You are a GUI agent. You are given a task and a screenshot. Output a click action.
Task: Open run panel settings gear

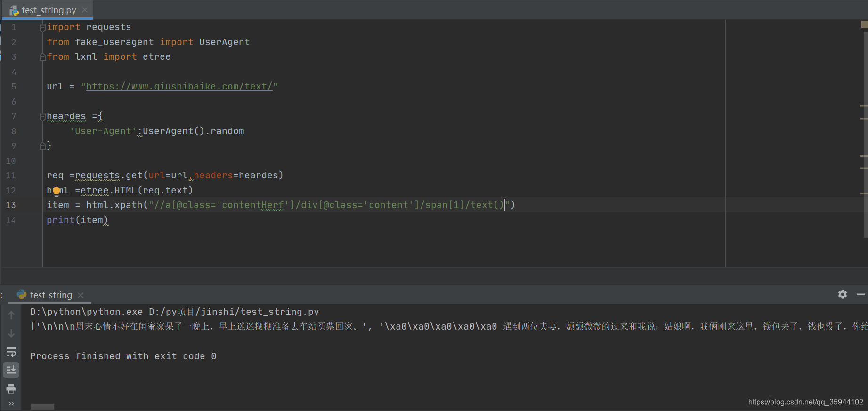(843, 294)
